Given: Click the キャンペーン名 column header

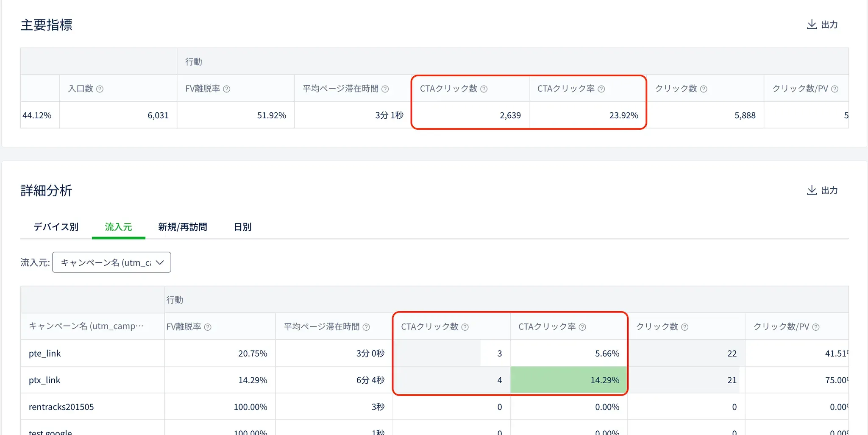Looking at the screenshot, I should (86, 326).
